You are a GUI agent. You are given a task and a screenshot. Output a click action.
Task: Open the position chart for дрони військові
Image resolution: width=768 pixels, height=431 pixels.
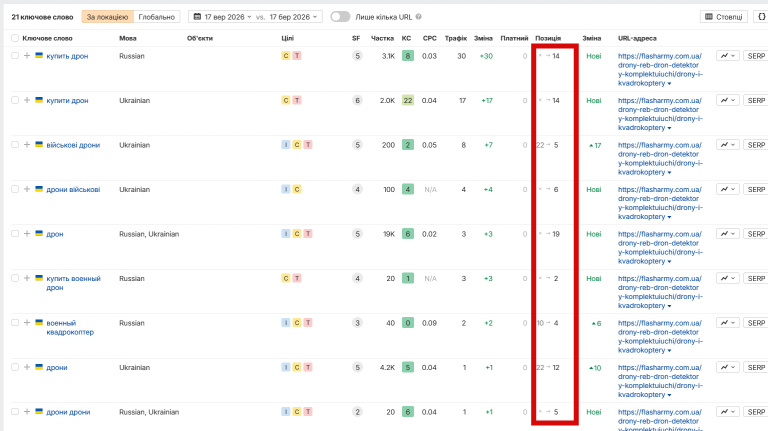point(727,190)
